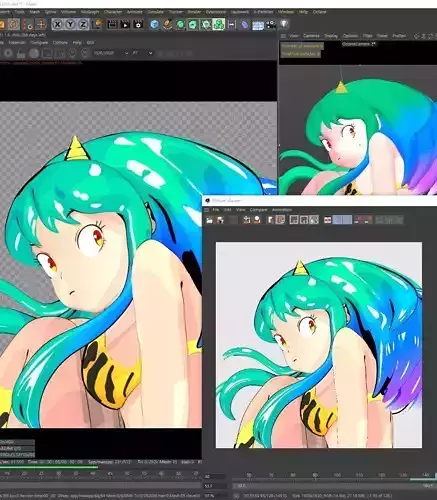Toggle the Z axis lock
This screenshot has height=500, width=437.
coord(83,24)
